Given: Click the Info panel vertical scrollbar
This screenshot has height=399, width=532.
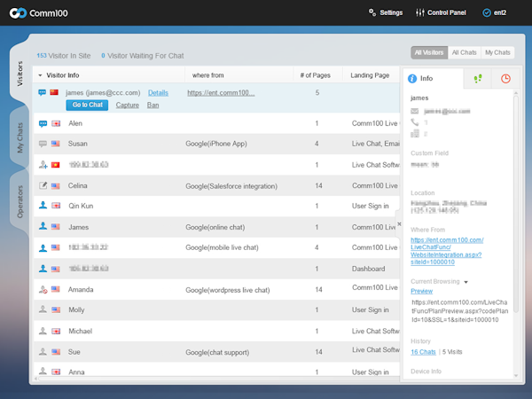Looking at the screenshot, I should (516, 204).
